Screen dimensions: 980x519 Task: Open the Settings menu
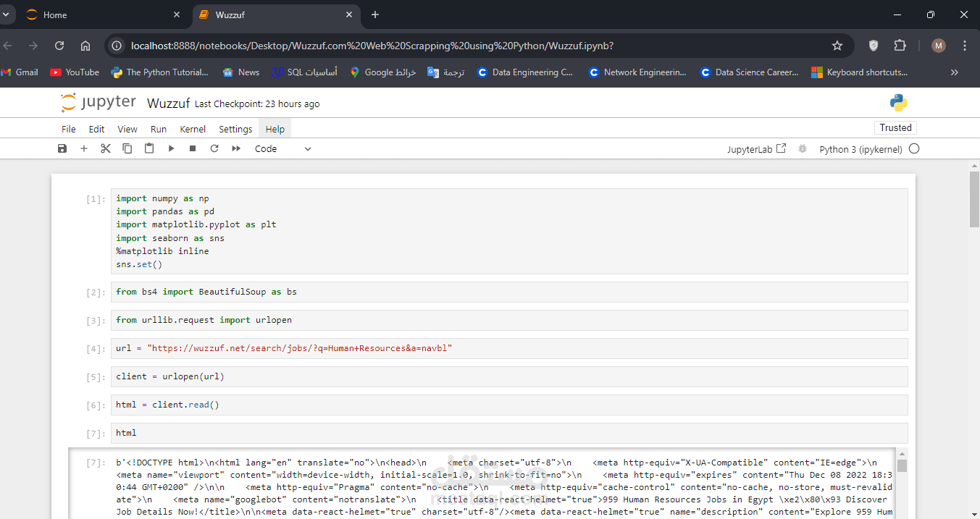(x=235, y=129)
